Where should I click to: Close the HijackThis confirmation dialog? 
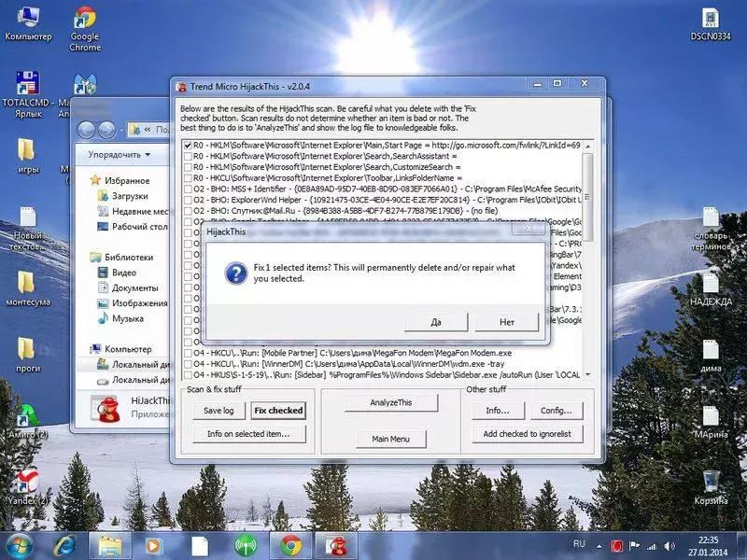pos(529,229)
